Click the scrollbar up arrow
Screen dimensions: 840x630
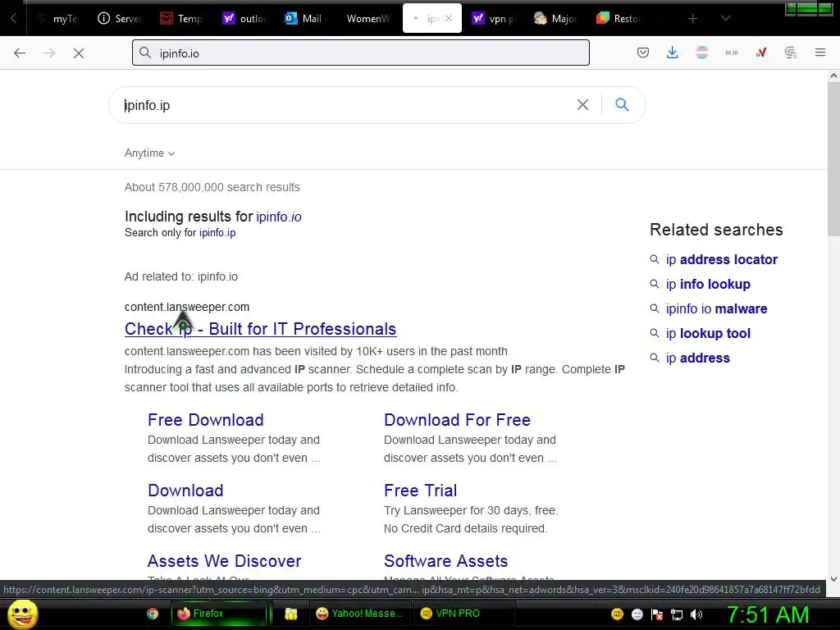pos(833,76)
